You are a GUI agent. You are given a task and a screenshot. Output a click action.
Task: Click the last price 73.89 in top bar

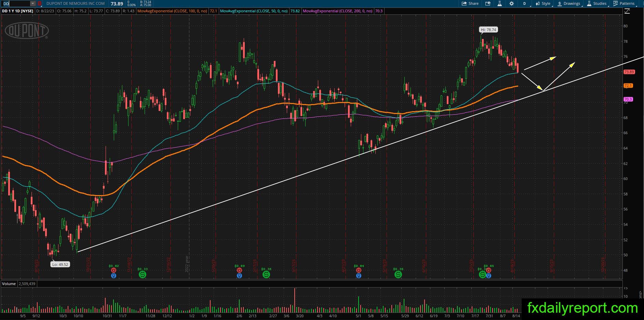point(117,3)
